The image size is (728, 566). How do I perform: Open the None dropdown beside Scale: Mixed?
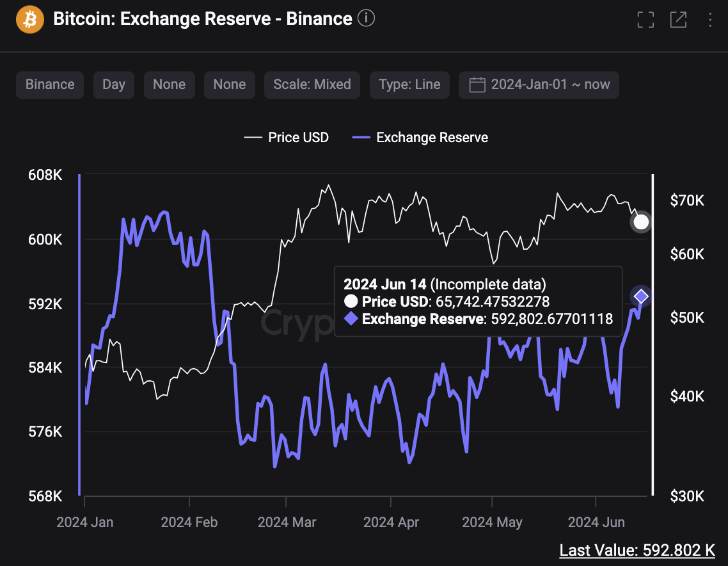coord(230,85)
